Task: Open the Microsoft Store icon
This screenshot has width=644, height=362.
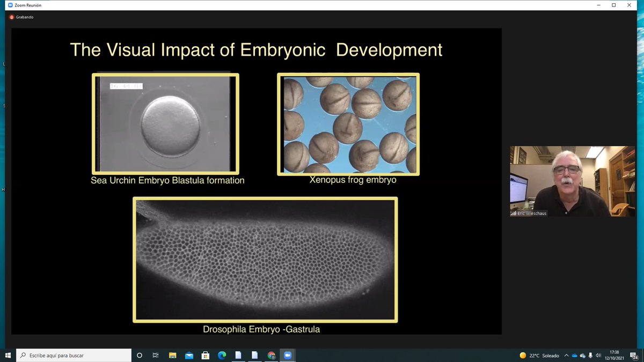Action: click(206, 355)
